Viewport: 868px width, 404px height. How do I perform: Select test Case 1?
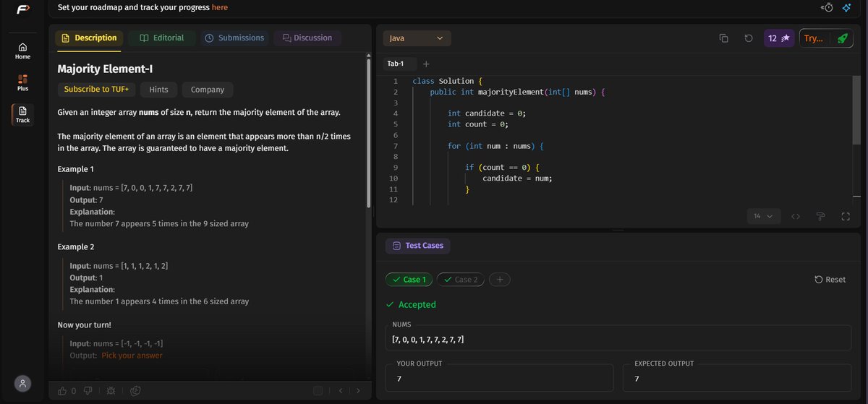coord(409,279)
